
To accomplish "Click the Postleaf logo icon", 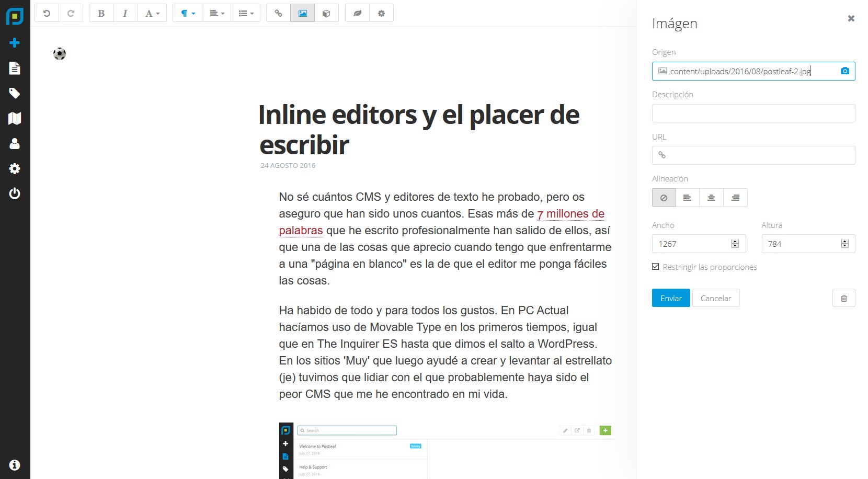I will click(15, 16).
